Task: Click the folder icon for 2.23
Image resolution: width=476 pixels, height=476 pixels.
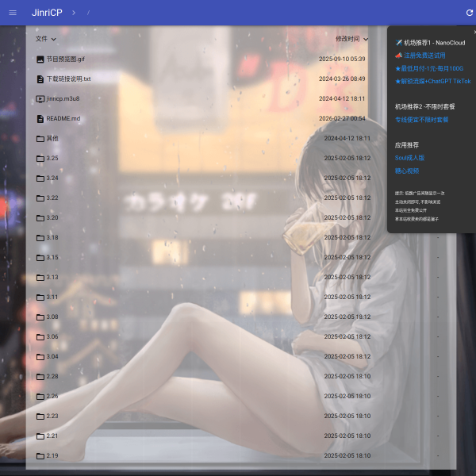Action: tap(40, 416)
